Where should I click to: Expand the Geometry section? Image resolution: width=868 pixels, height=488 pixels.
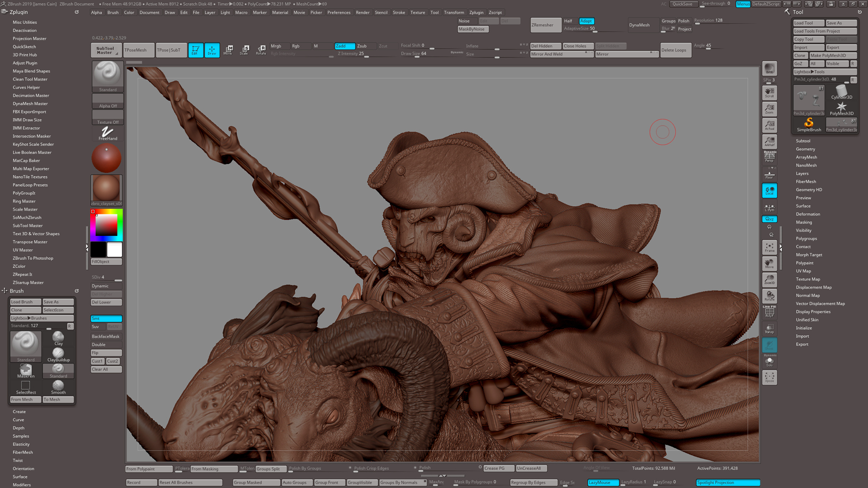click(x=805, y=149)
